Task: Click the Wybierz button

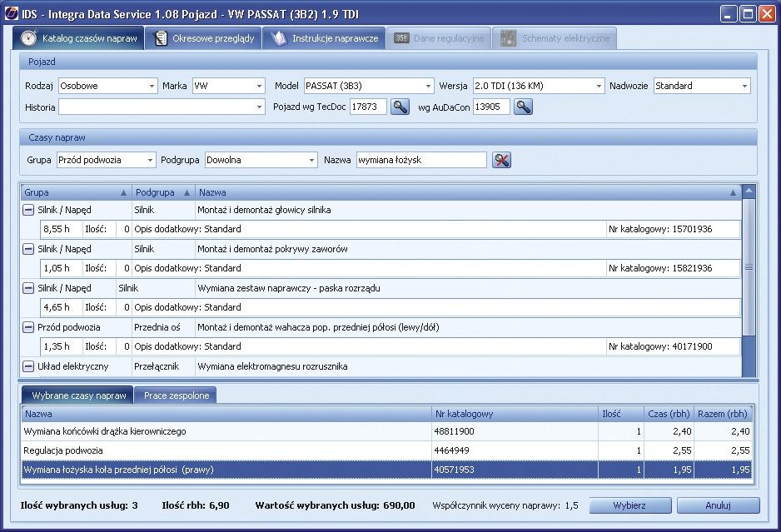Action: point(629,505)
